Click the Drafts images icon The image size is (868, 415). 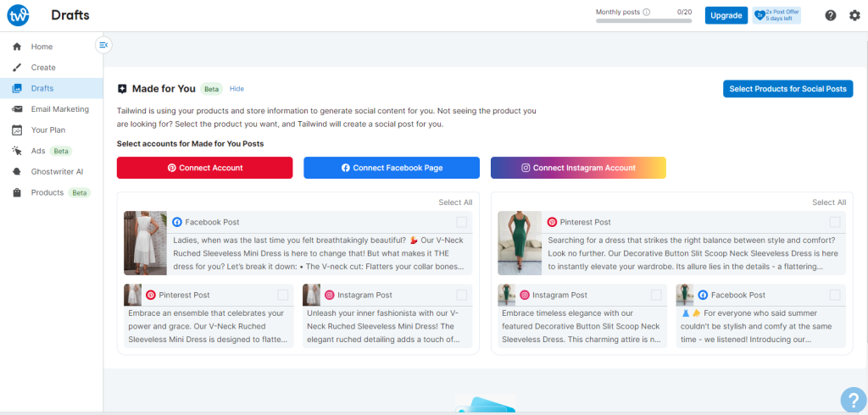[17, 89]
